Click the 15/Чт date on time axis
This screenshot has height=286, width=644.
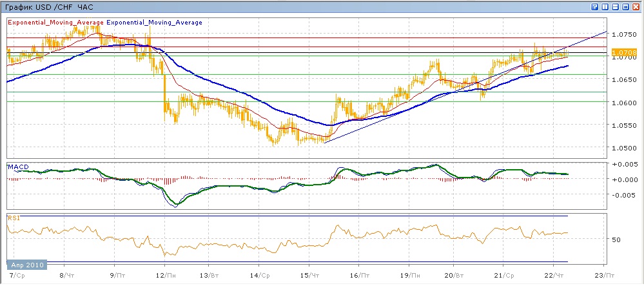[309, 274]
